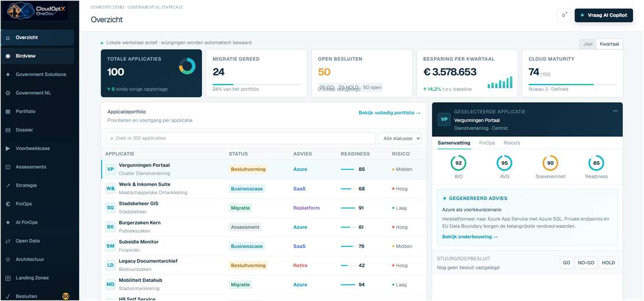Click the Migratie Gereed progress bar
Image resolution: width=644 pixels, height=301 pixels.
click(x=256, y=84)
